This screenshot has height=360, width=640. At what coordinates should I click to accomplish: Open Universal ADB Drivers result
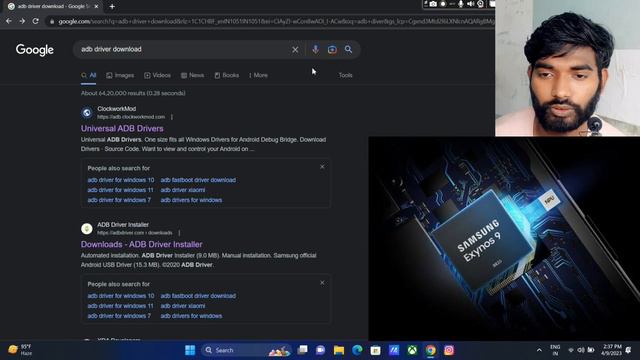pyautogui.click(x=122, y=128)
